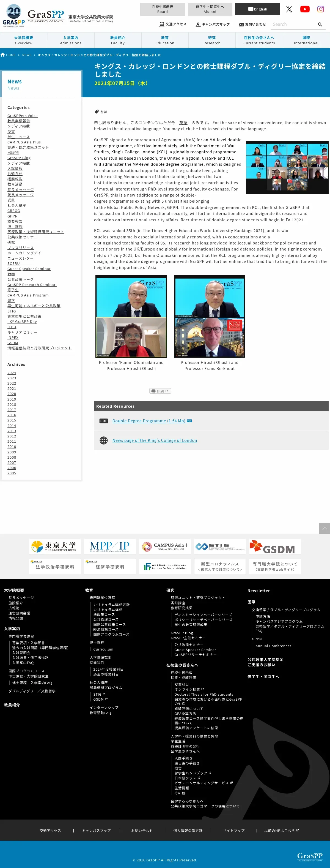Click the キャンパスマップ link in header
This screenshot has height=868, width=330.
click(213, 24)
